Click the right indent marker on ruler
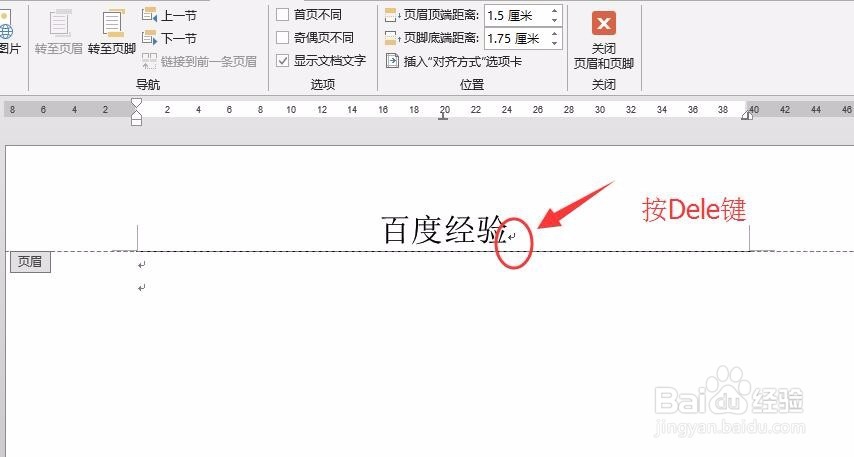 (x=747, y=114)
